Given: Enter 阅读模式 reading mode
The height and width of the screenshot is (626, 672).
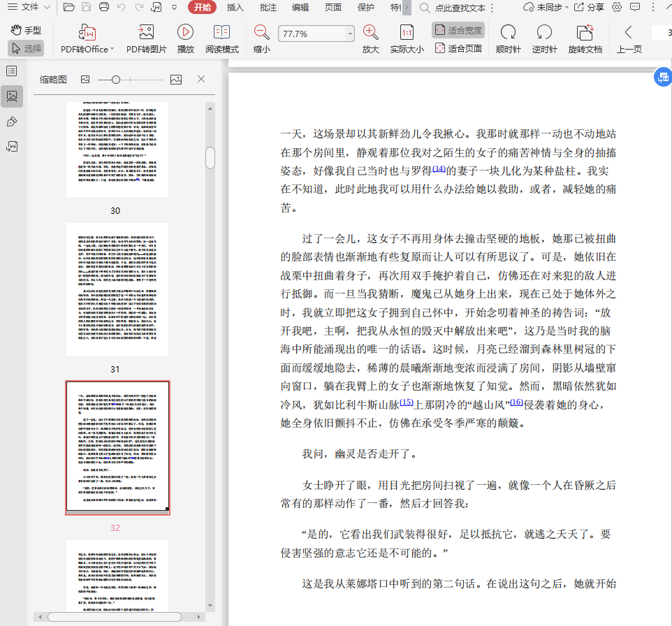Looking at the screenshot, I should point(221,33).
